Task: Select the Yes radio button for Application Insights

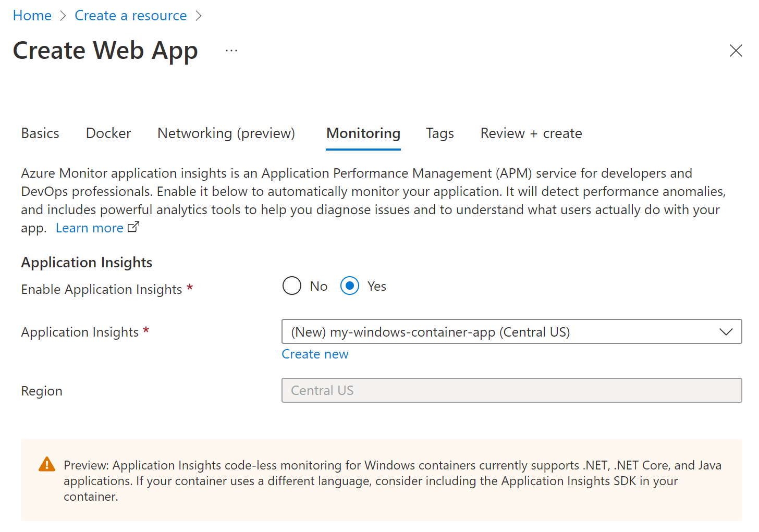Action: coord(350,286)
